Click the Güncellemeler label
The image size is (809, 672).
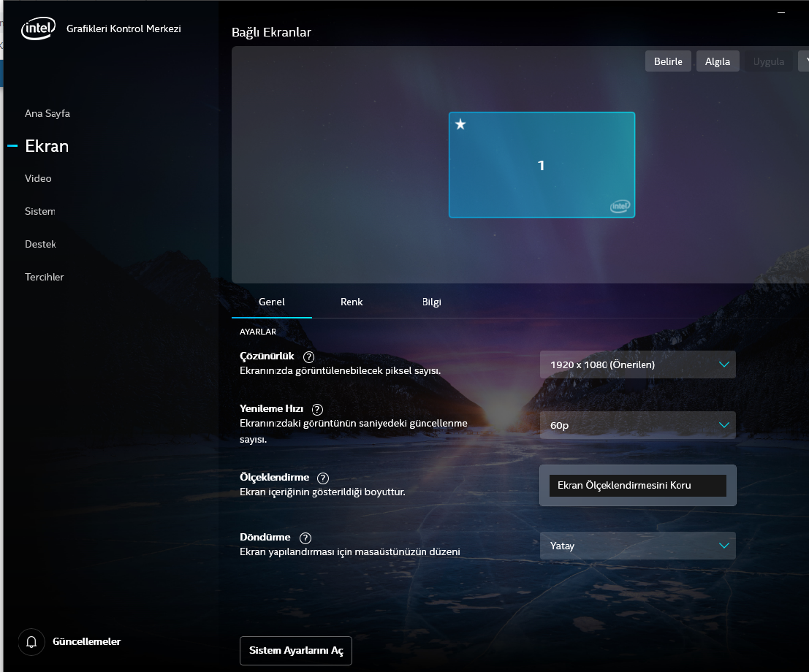[87, 641]
